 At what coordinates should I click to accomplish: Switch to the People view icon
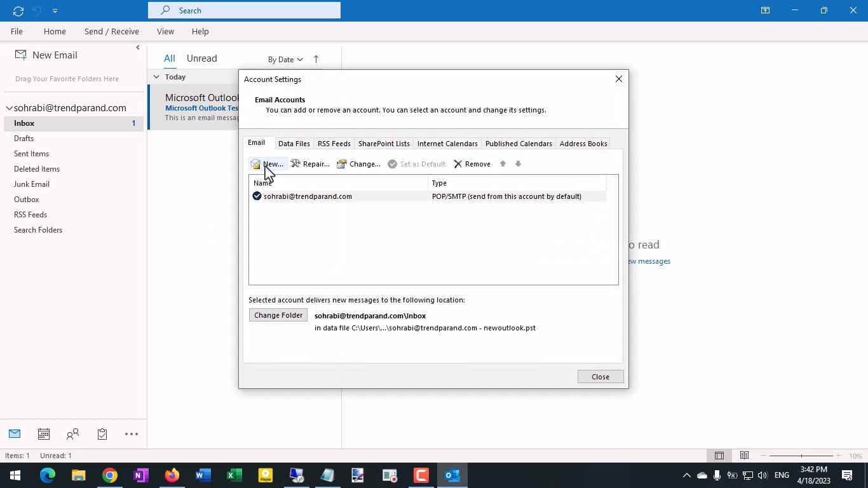click(x=73, y=434)
